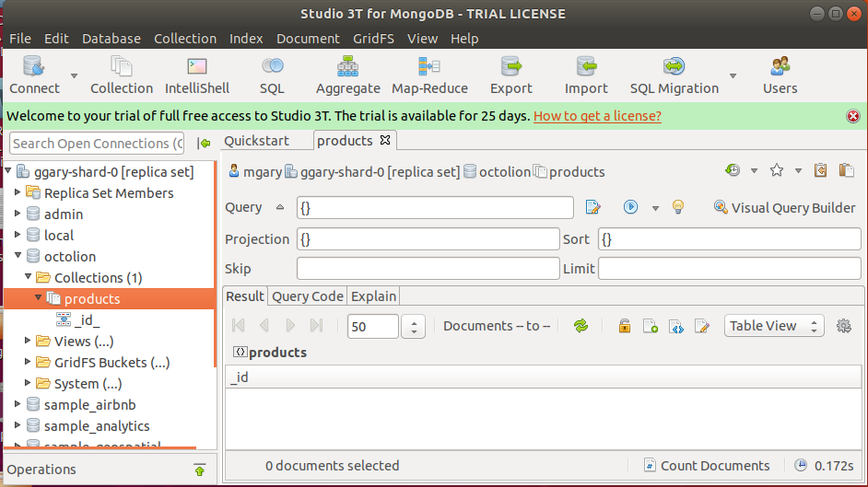The height and width of the screenshot is (487, 868).
Task: Open Connect dropdown arrow
Action: (x=74, y=75)
